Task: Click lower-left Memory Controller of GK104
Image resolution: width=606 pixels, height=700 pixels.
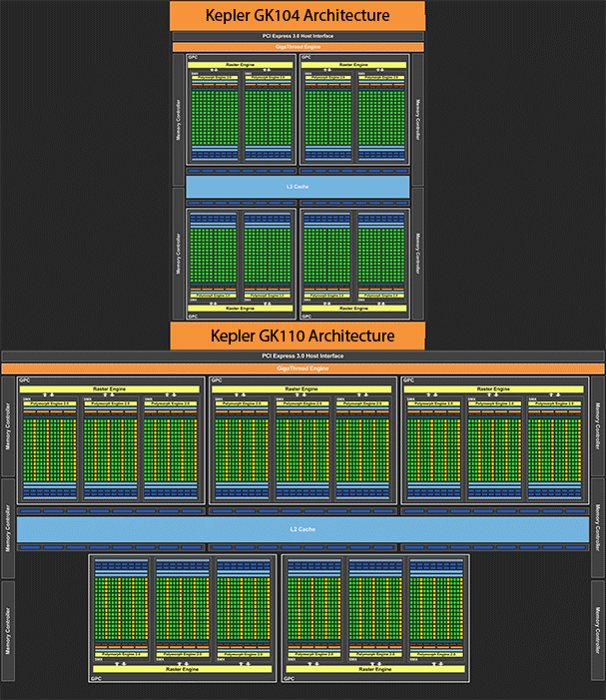Action: tap(179, 254)
